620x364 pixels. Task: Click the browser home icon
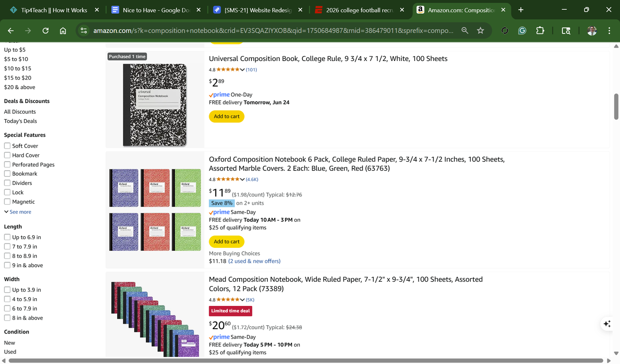click(63, 30)
